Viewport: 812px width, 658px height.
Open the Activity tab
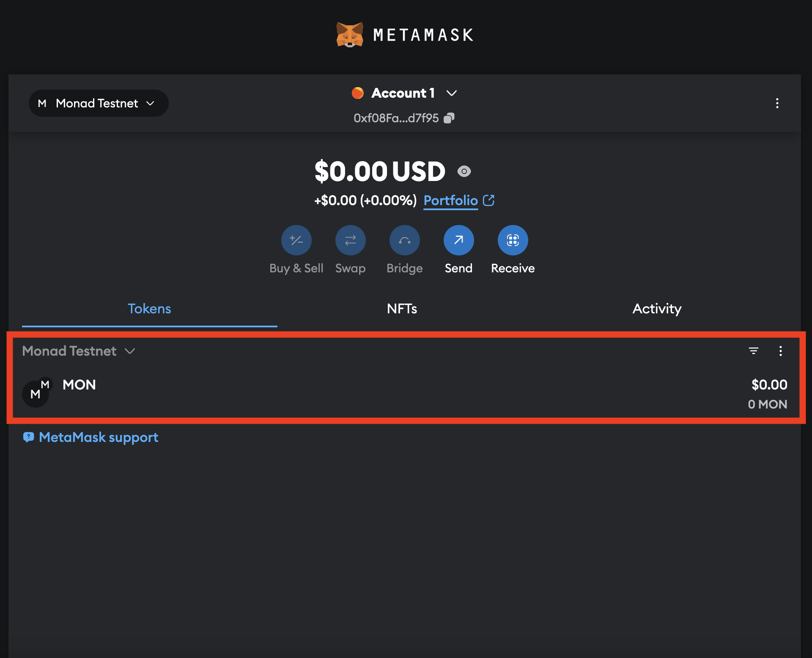656,309
